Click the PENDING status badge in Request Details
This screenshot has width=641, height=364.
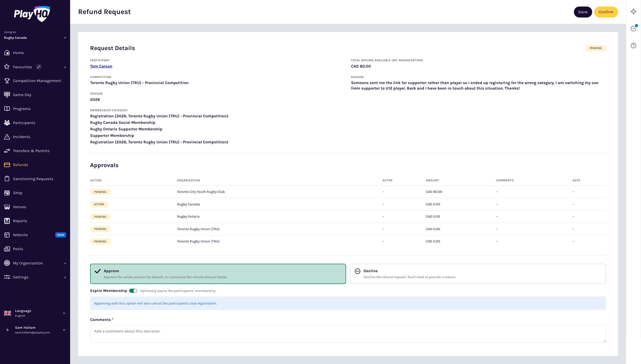click(596, 48)
